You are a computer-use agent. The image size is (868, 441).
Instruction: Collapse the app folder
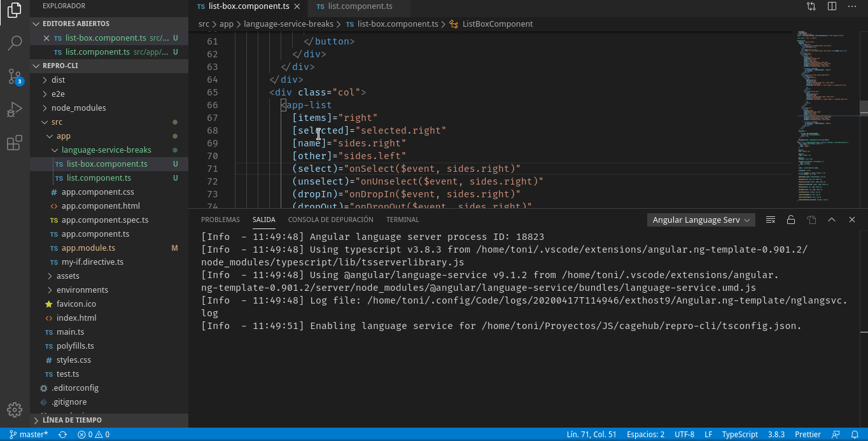[x=109, y=136]
